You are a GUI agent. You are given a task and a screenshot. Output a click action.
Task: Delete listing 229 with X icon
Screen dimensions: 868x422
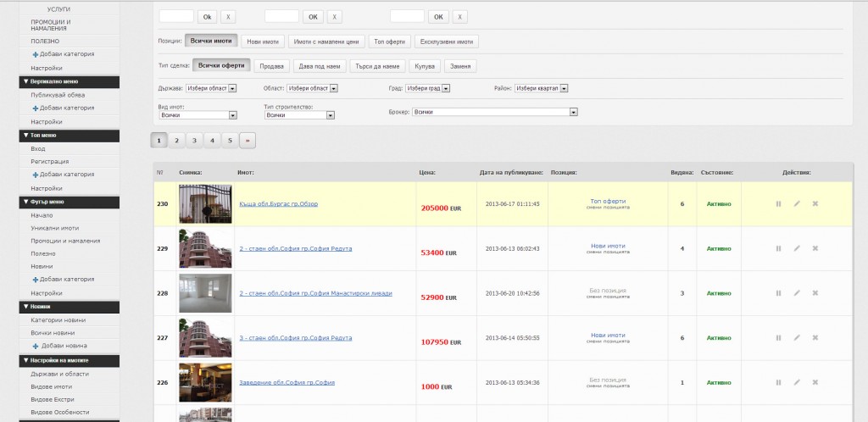[x=815, y=248]
